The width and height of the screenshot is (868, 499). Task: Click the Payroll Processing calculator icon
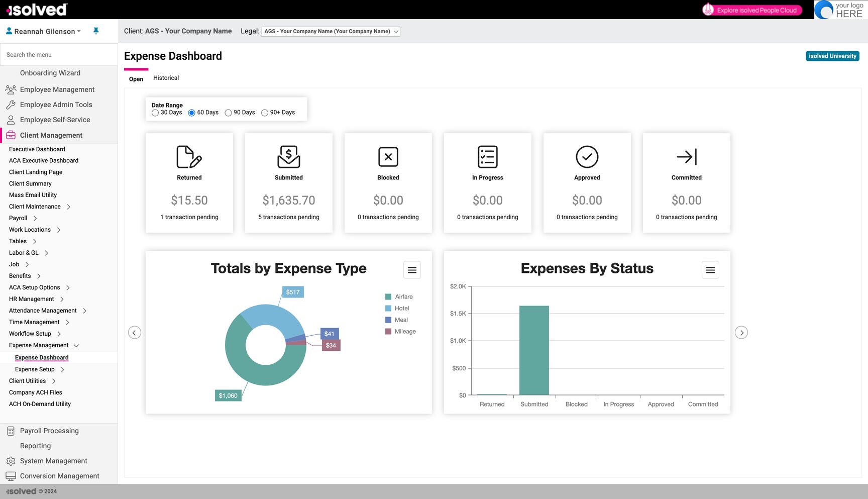(11, 431)
